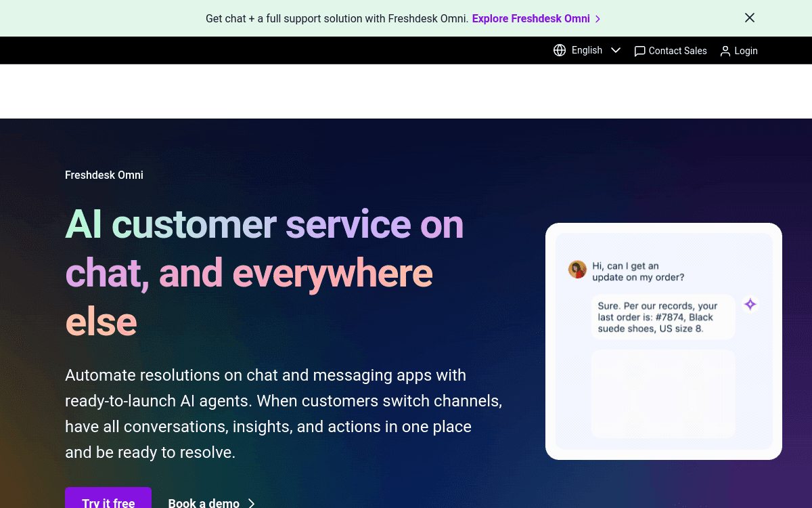Click the customer avatar in the chat widget
812x508 pixels.
[577, 269]
